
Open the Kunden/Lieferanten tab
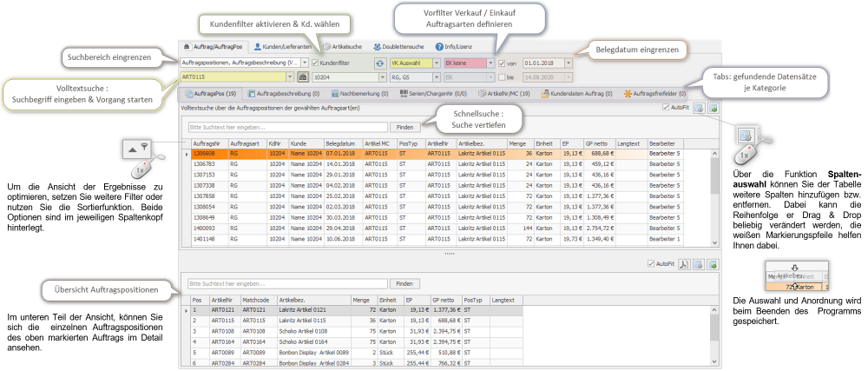click(x=284, y=47)
